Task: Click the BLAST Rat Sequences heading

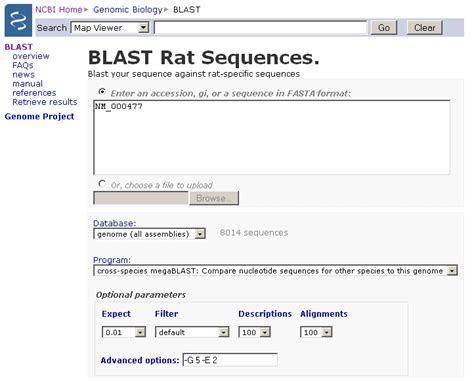Action: tap(204, 57)
